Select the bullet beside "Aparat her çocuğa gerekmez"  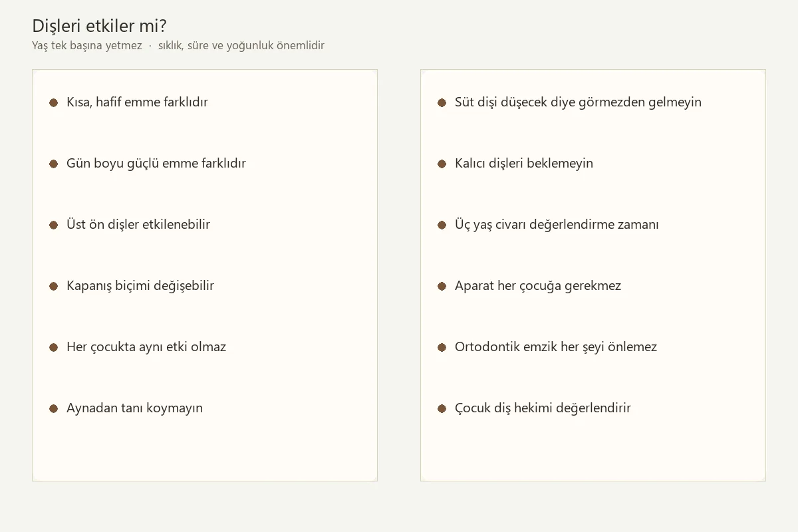[x=442, y=286]
